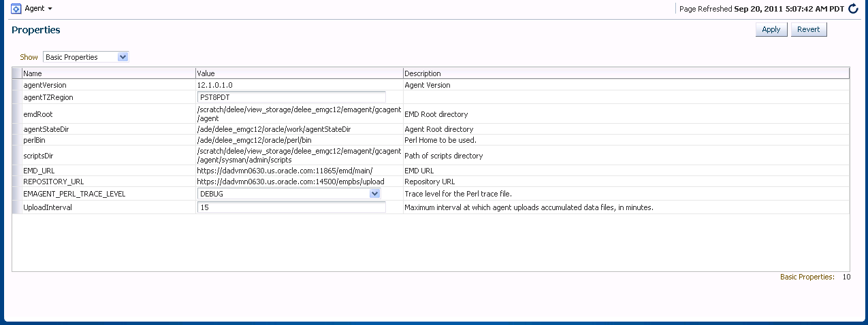
Task: Select the scriptsDir row name
Action: (38, 156)
